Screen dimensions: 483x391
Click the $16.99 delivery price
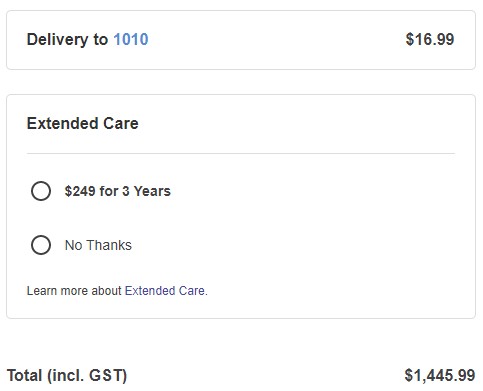430,39
